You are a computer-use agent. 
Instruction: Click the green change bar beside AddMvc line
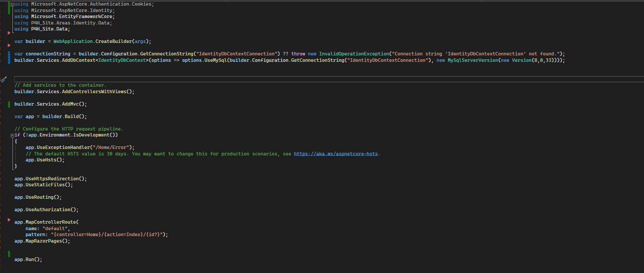9,104
